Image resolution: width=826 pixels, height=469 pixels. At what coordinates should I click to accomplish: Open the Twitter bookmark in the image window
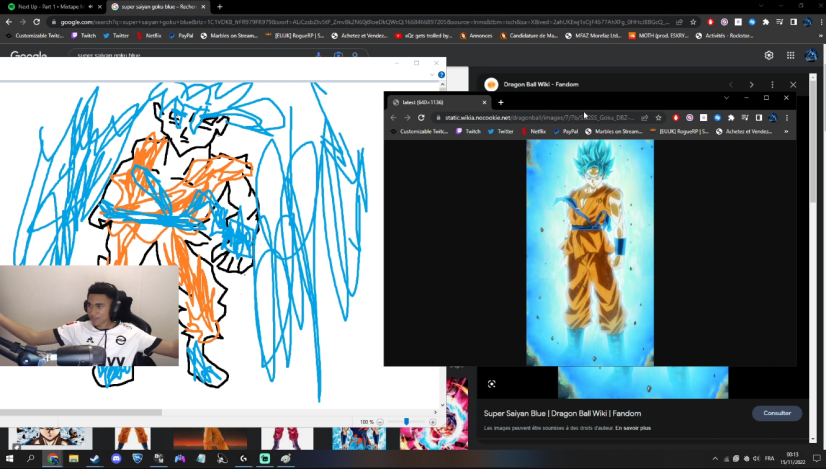click(500, 131)
